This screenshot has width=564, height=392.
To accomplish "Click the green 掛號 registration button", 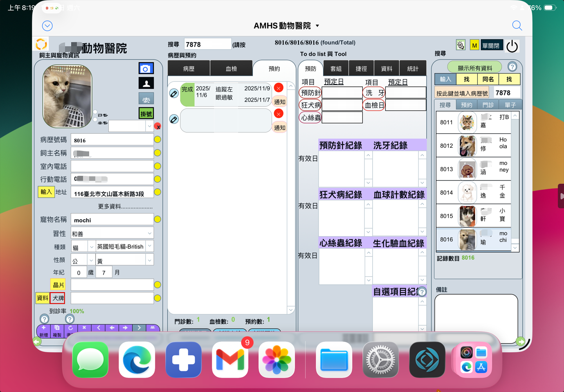I will [x=146, y=114].
